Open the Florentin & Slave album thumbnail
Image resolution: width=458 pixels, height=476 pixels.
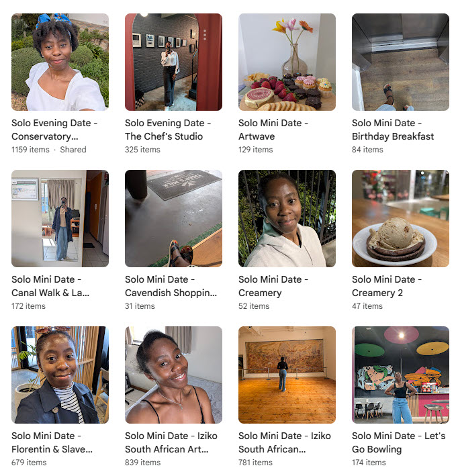point(60,375)
